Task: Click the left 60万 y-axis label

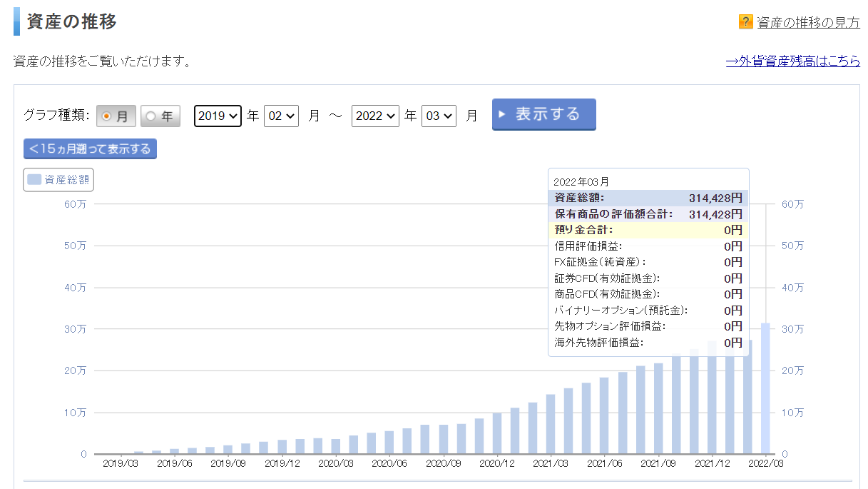Action: pyautogui.click(x=75, y=204)
